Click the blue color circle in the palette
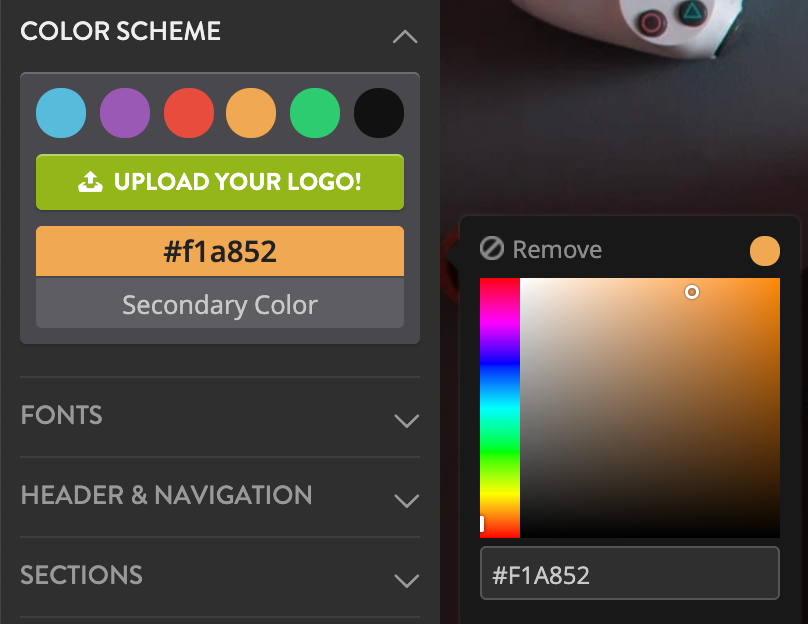The width and height of the screenshot is (808, 624). (60, 112)
